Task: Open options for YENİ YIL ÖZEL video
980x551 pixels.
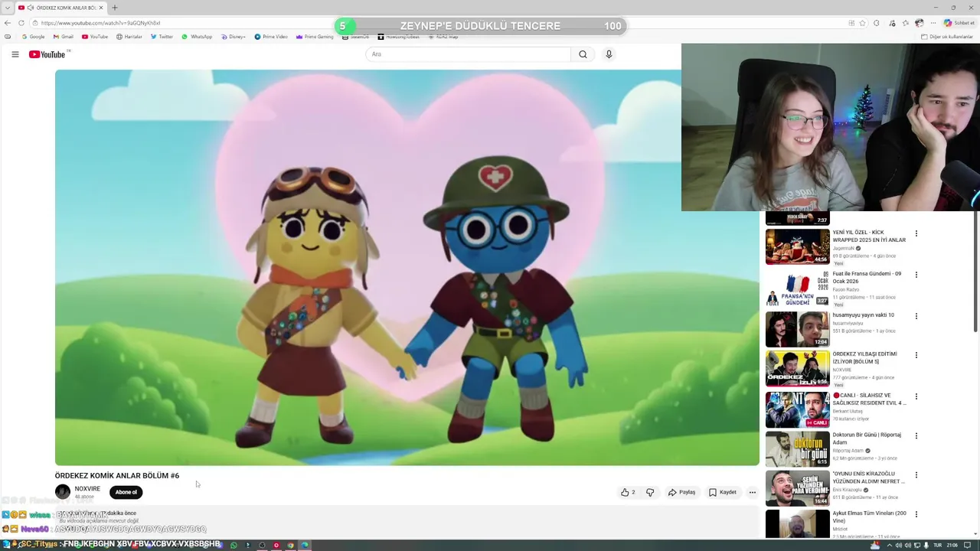Action: coord(916,233)
